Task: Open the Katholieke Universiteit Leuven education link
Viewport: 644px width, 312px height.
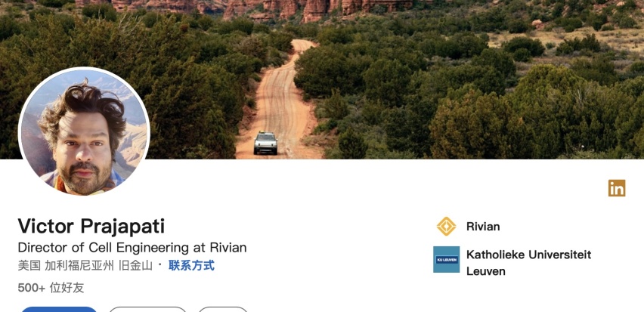Action: [528, 263]
